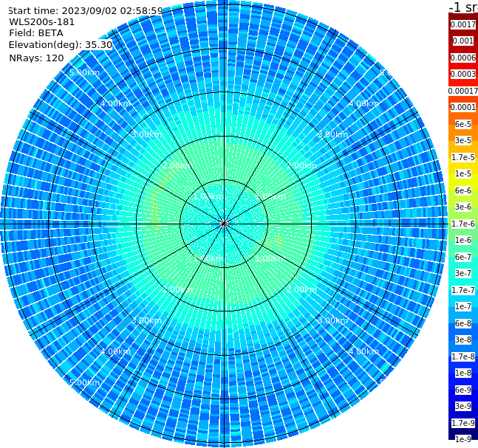Click the 6e-7 colorbar tick label
478x448 pixels.
[463, 257]
